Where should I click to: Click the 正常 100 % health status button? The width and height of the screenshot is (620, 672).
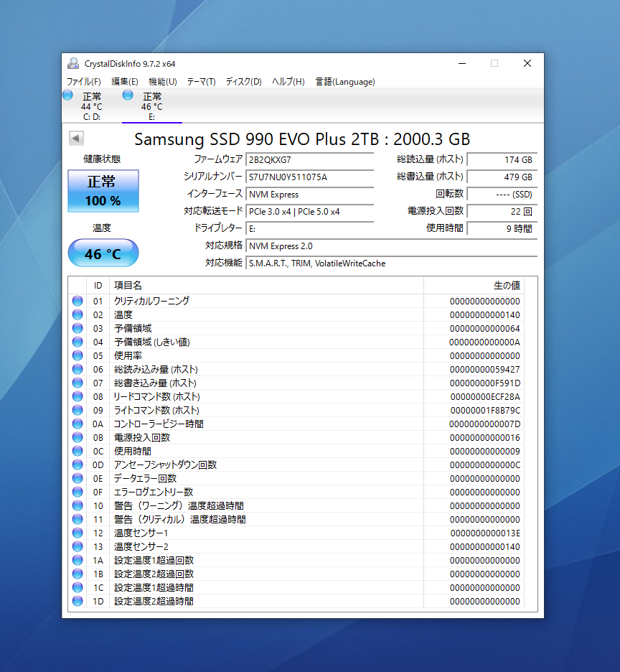[103, 191]
